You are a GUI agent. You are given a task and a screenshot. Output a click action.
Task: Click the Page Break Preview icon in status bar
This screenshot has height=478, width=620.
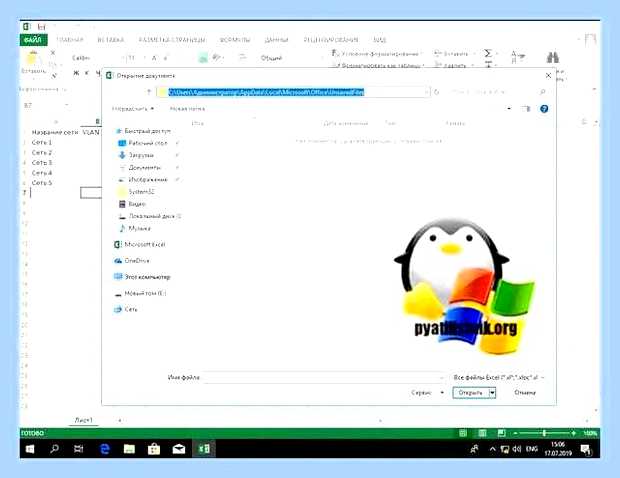[501, 433]
